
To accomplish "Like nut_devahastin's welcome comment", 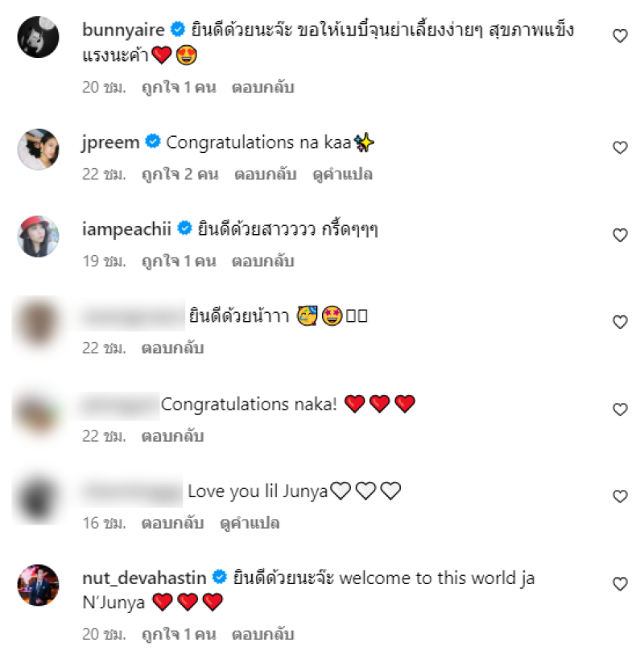I will (620, 584).
